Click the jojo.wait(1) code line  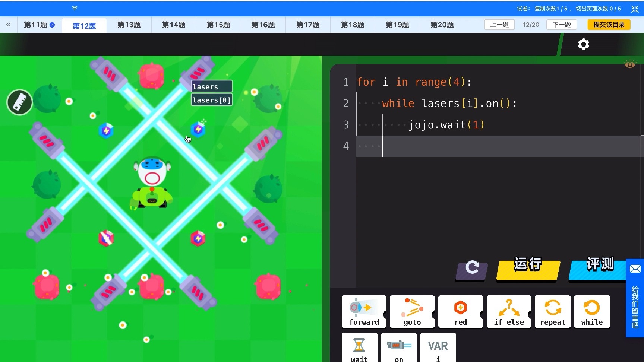pos(446,124)
